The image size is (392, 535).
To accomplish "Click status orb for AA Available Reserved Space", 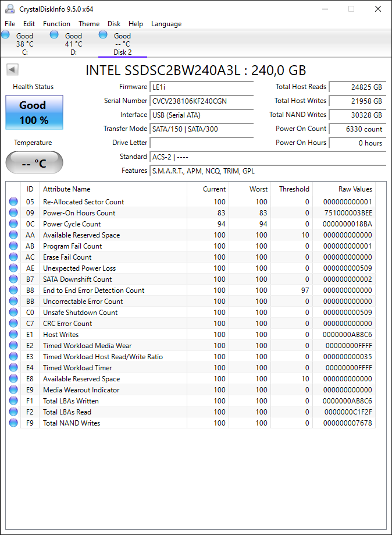I will point(13,235).
